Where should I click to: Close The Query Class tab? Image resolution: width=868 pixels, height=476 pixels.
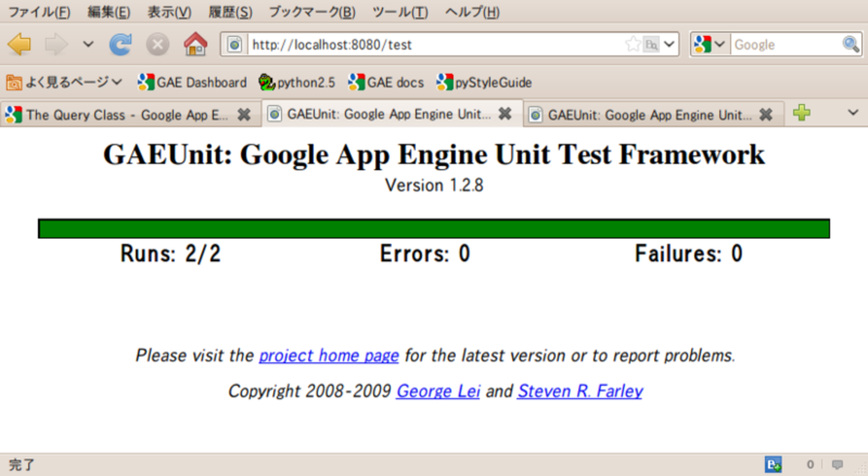click(x=244, y=115)
